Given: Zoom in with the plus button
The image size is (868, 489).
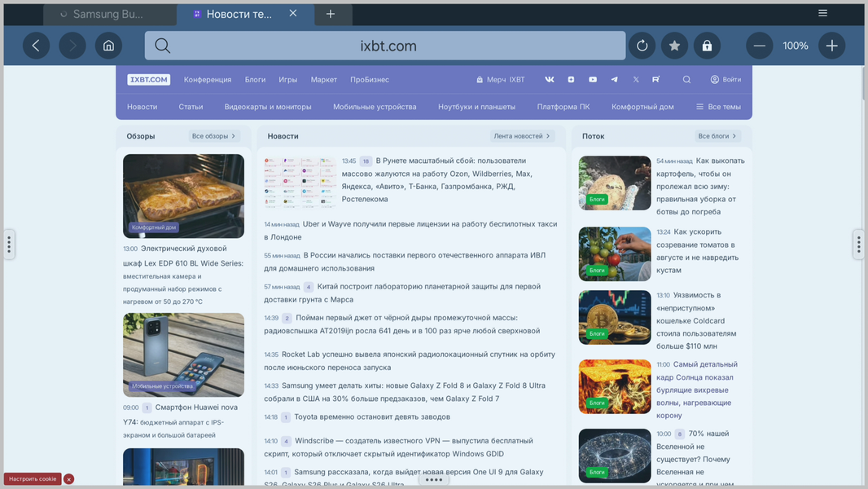Looking at the screenshot, I should coord(831,46).
